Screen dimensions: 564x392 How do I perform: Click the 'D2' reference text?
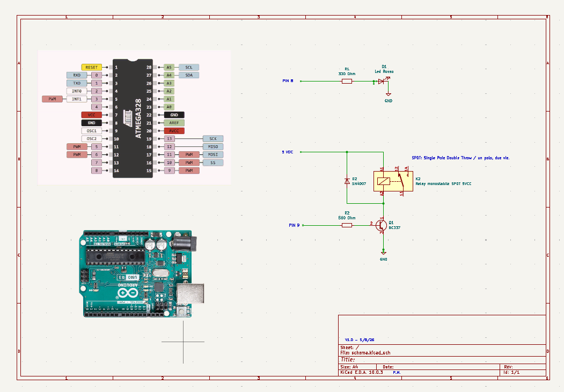tap(355, 179)
